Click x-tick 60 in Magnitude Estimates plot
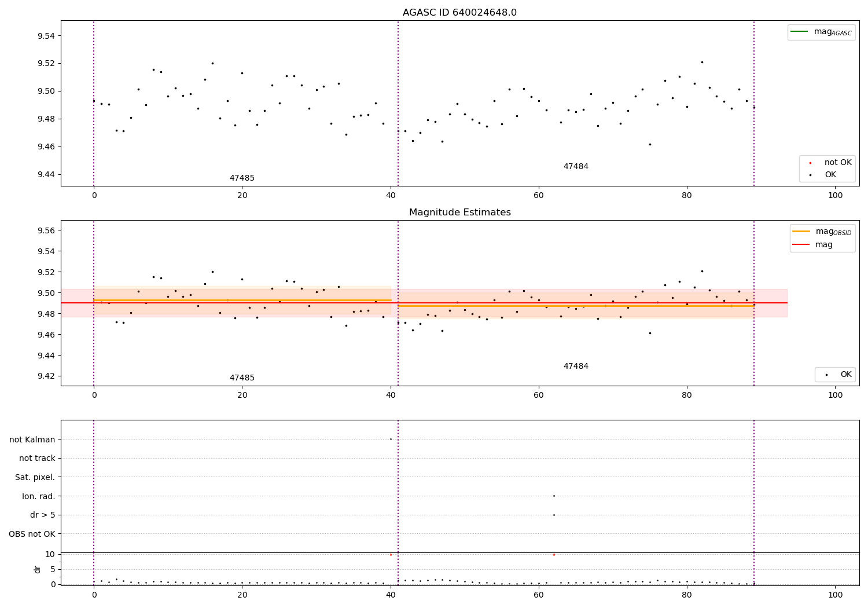 pyautogui.click(x=539, y=395)
